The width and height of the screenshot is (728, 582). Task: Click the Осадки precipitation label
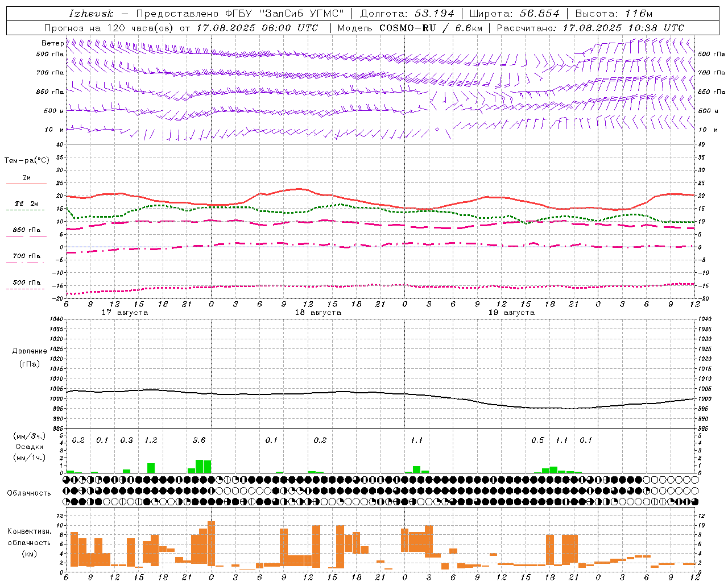coord(28,447)
